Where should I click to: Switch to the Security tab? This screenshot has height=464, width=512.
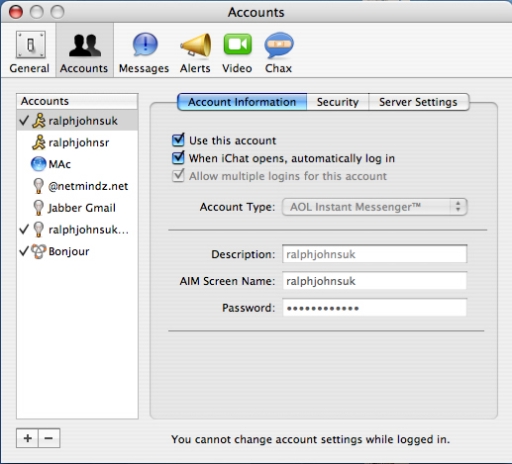338,102
